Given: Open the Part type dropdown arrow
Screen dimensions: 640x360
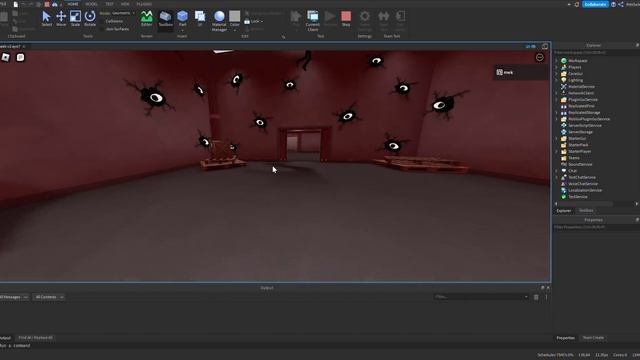Looking at the screenshot, I should coord(182,30).
